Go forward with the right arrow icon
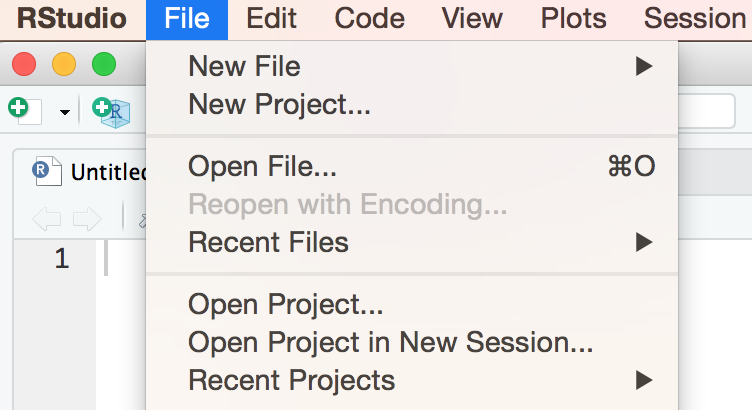The width and height of the screenshot is (752, 410). (x=87, y=219)
